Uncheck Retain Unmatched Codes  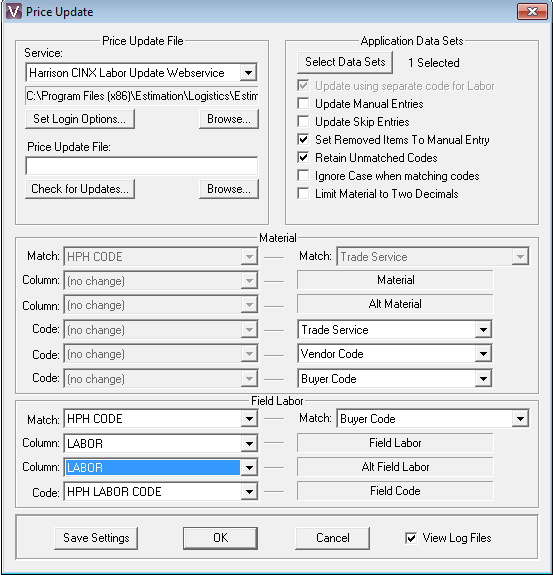[303, 158]
